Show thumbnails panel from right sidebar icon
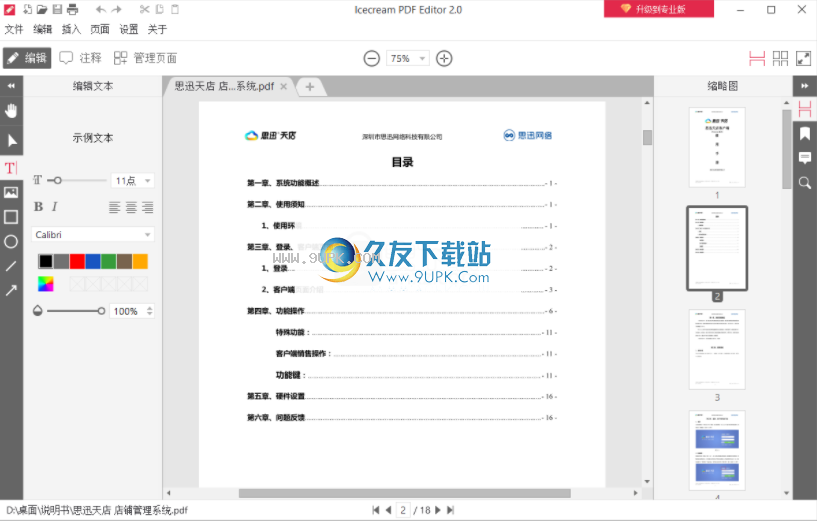 pos(805,109)
